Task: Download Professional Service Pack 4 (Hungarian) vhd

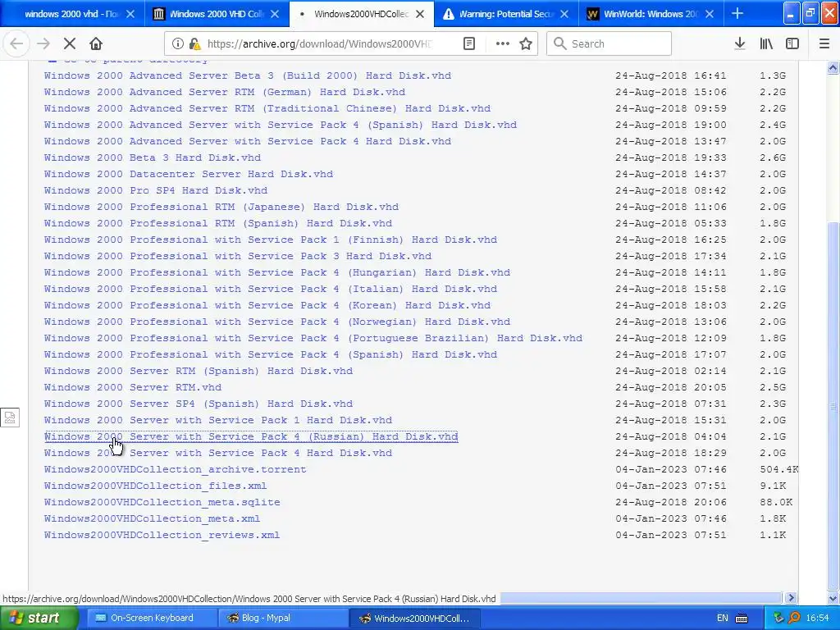Action: pyautogui.click(x=277, y=272)
